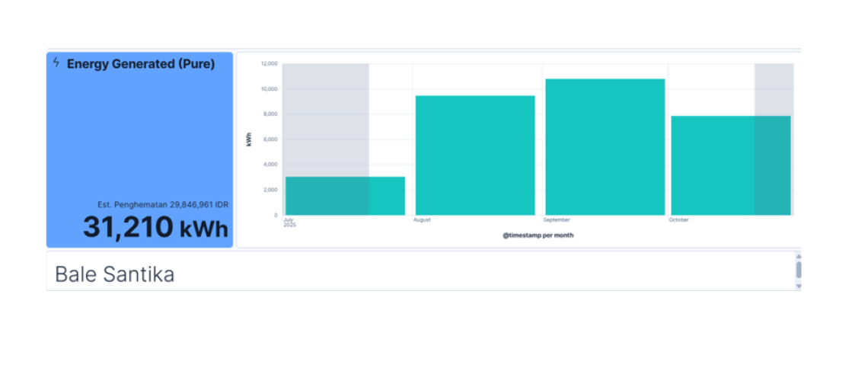Click the scrollbar down arrow
Screen dimensions: 868x381
[x=798, y=286]
